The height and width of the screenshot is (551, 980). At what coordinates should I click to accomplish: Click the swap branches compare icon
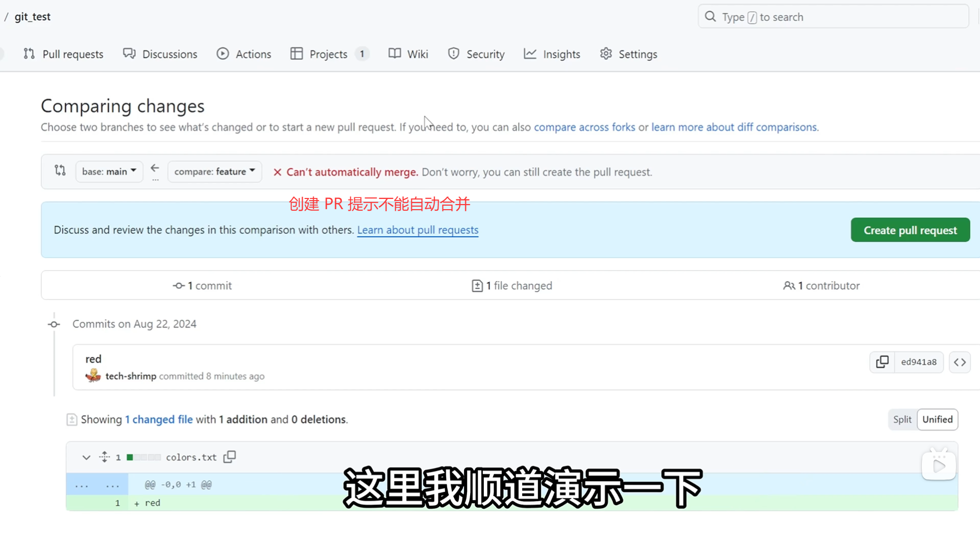[60, 171]
